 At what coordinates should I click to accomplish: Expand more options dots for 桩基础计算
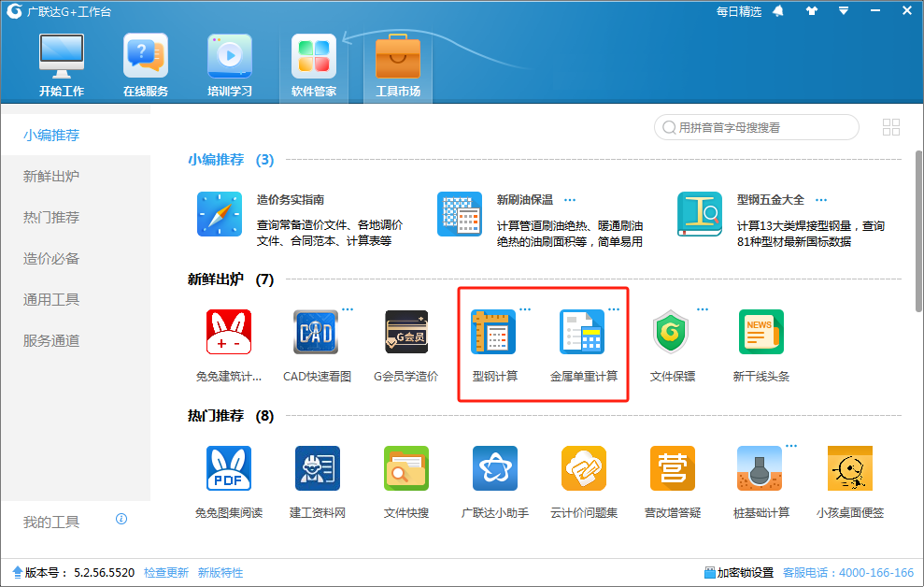791,446
